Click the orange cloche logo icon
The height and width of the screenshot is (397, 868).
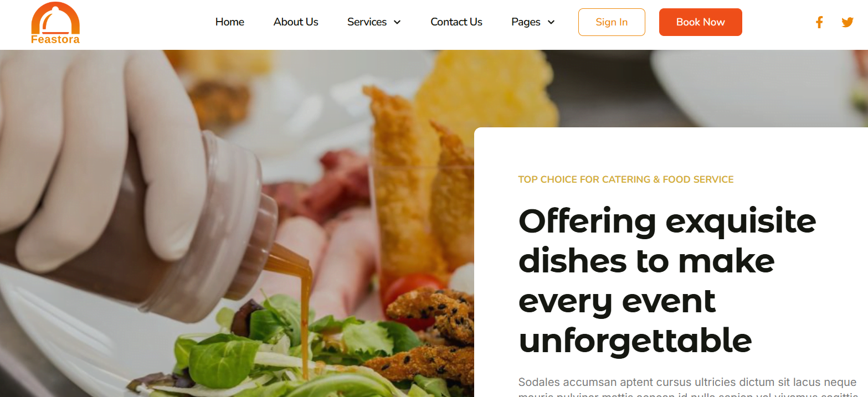coord(55,18)
